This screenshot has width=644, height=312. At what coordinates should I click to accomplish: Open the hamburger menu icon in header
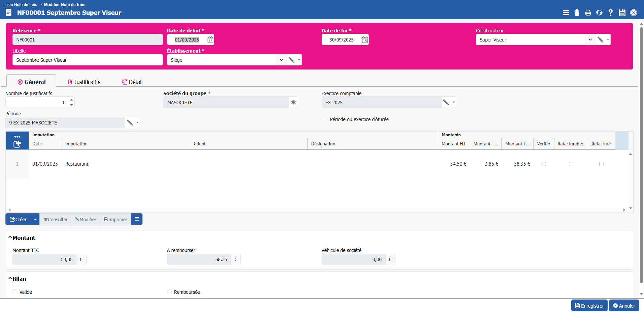coord(566,12)
